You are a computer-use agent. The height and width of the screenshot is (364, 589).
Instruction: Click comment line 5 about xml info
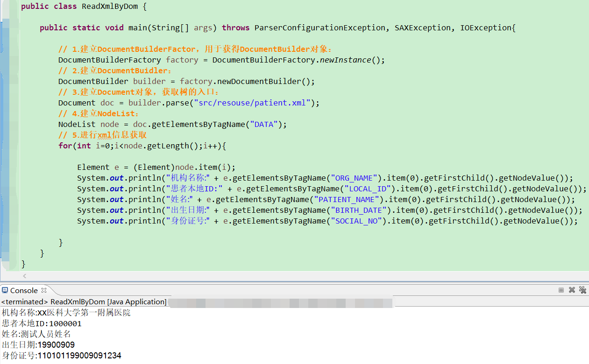103,135
